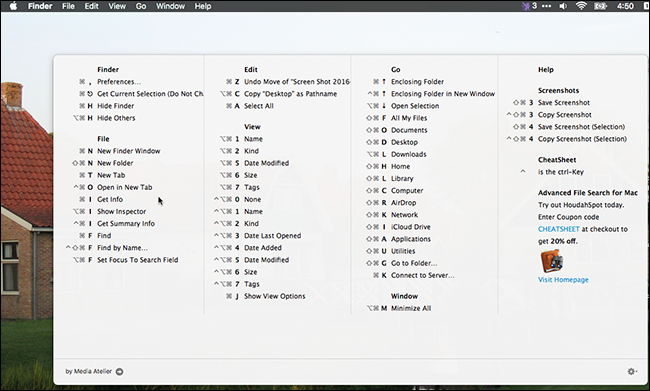Choose Undo Move of Screen Shot entry
This screenshot has height=391, width=650.
coord(297,82)
